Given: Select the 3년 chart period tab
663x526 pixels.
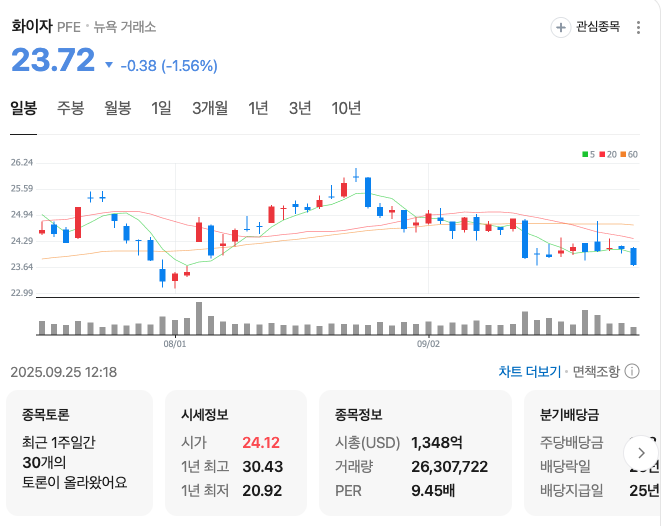Looking at the screenshot, I should pyautogui.click(x=300, y=108).
